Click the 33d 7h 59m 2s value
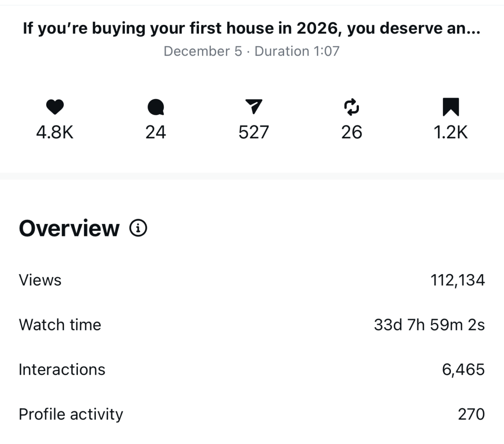 click(x=429, y=325)
